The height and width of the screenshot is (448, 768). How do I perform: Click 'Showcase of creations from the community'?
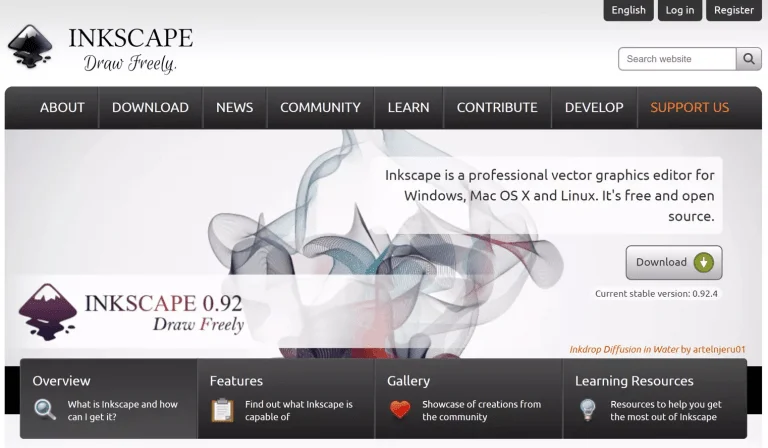pos(481,411)
